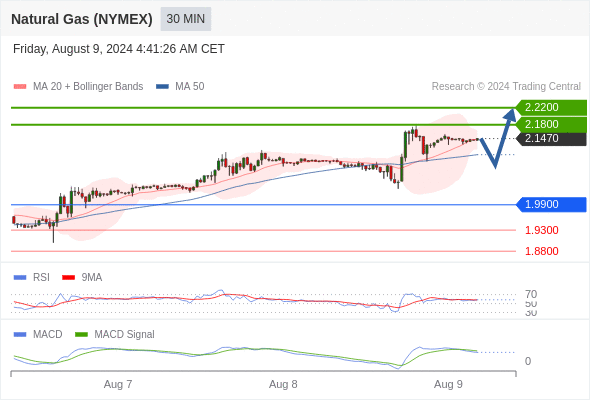
Task: Click the Research © 2024 Trading Central credit
Action: pyautogui.click(x=506, y=87)
